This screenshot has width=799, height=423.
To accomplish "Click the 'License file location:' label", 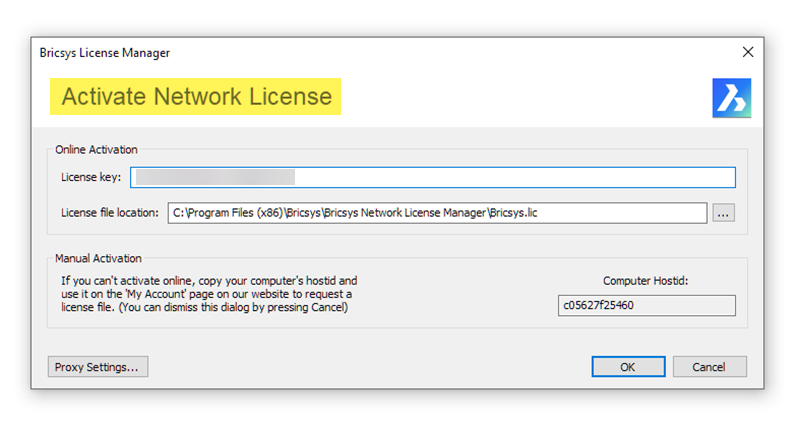I will pos(110,213).
